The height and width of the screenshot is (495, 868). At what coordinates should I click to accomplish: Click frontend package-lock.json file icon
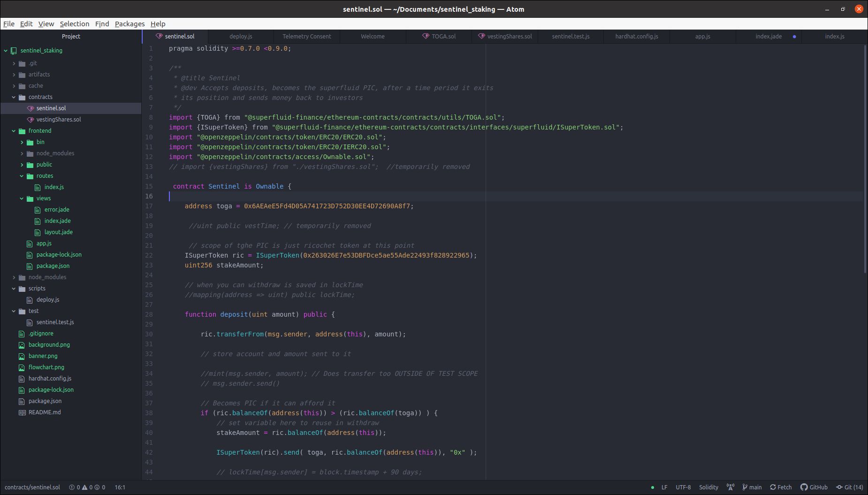30,255
